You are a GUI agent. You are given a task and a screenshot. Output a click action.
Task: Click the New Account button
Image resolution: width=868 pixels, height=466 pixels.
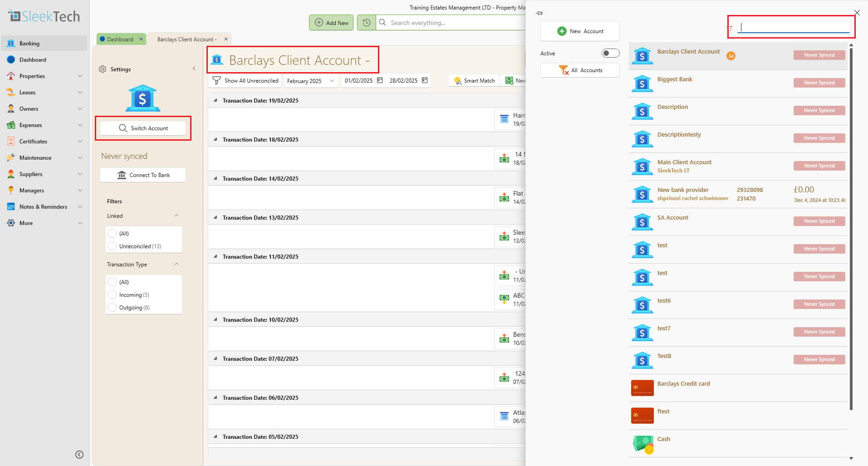coord(580,31)
